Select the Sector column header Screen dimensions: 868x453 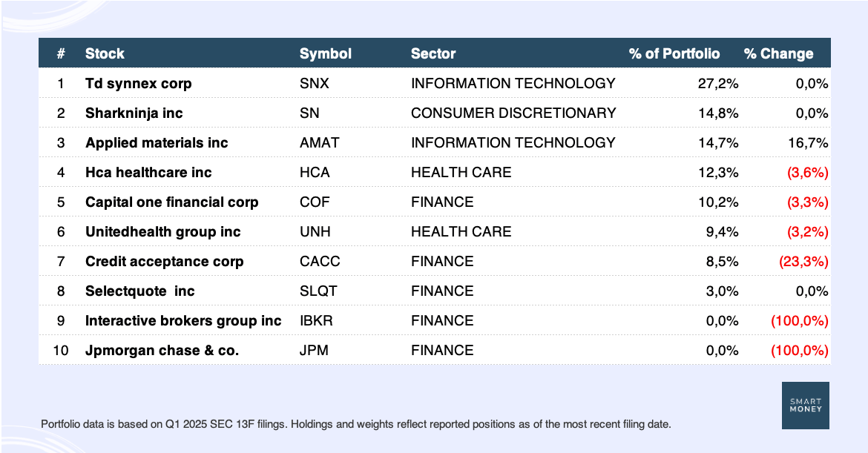point(433,53)
